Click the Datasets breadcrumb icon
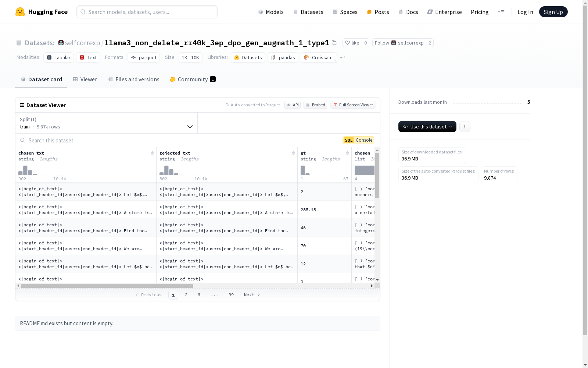This screenshot has width=588, height=368. pyautogui.click(x=19, y=43)
